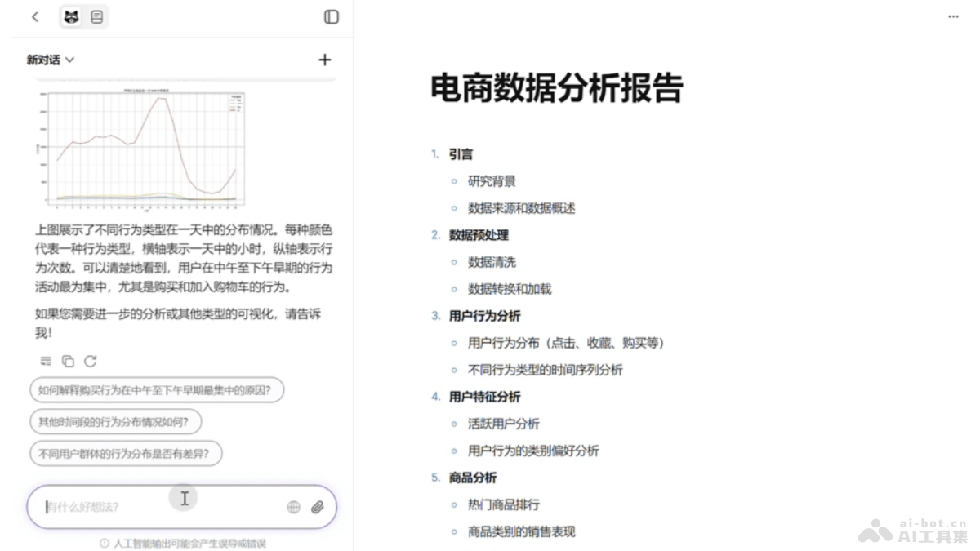Regenerate the AI response with the refresh icon

coord(91,361)
